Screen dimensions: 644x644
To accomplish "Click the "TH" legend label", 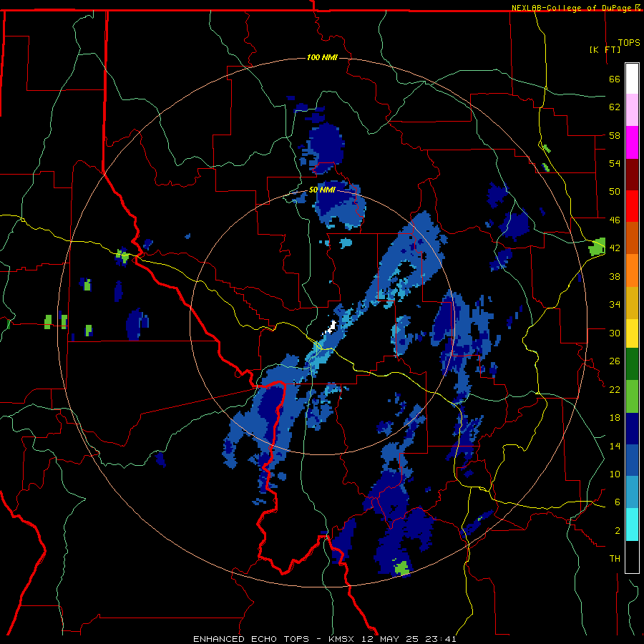I will point(615,558).
